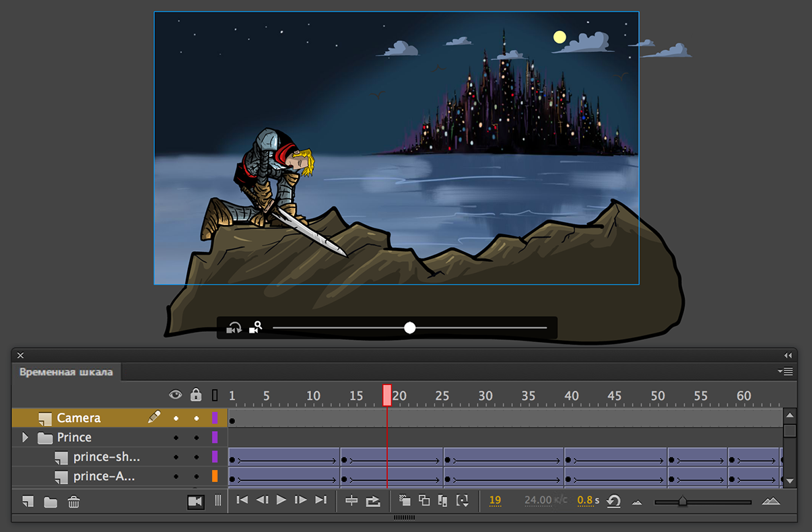Click edit multiple frames icon
This screenshot has height=532, width=812.
click(x=443, y=500)
